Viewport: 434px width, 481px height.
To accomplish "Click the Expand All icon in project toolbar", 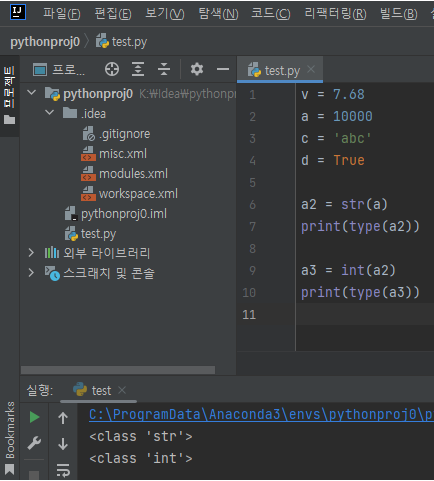I will [138, 69].
